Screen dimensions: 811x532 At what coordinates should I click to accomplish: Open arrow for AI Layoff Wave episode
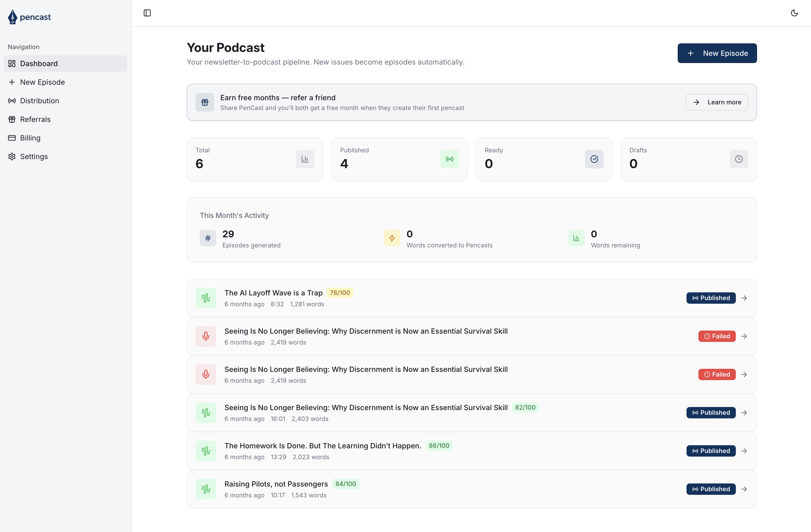744,298
